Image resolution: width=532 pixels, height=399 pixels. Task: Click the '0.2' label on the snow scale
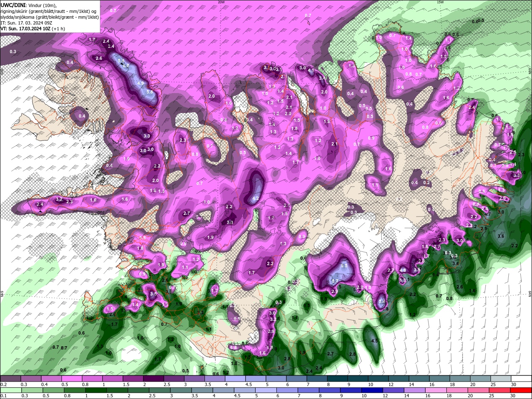(3, 384)
